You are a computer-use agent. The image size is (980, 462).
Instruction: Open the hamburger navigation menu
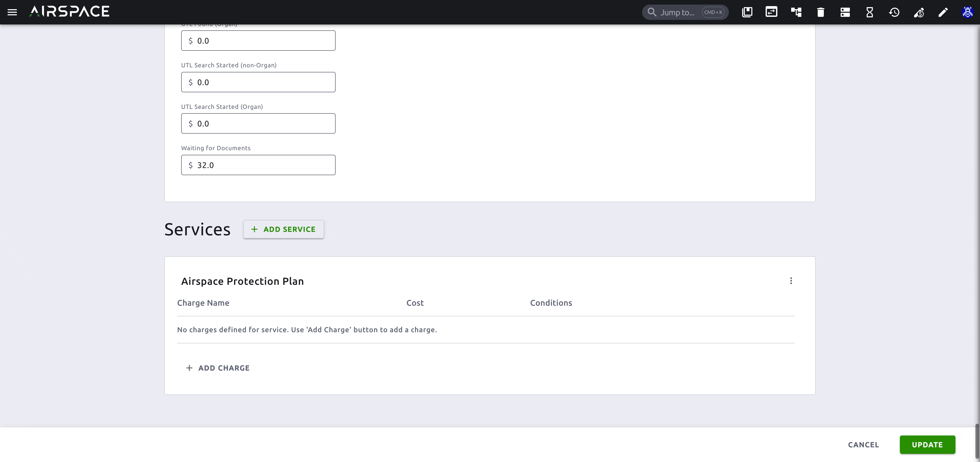(12, 12)
